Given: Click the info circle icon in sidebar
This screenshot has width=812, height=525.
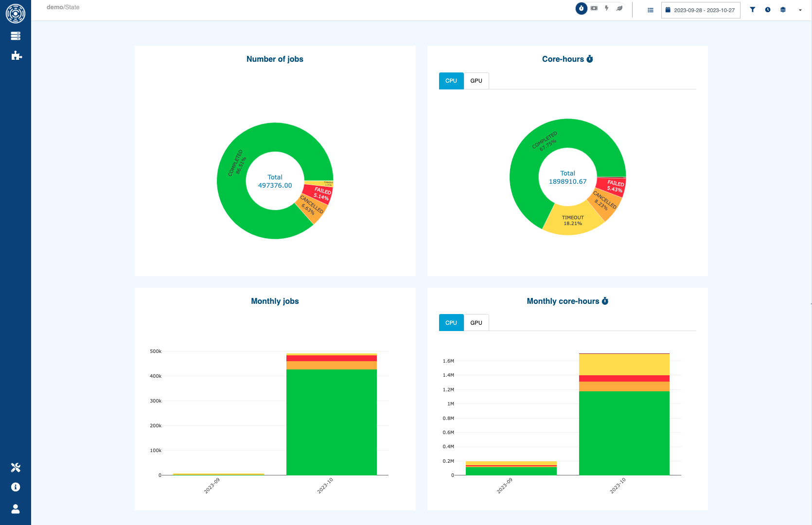Looking at the screenshot, I should click(x=16, y=487).
